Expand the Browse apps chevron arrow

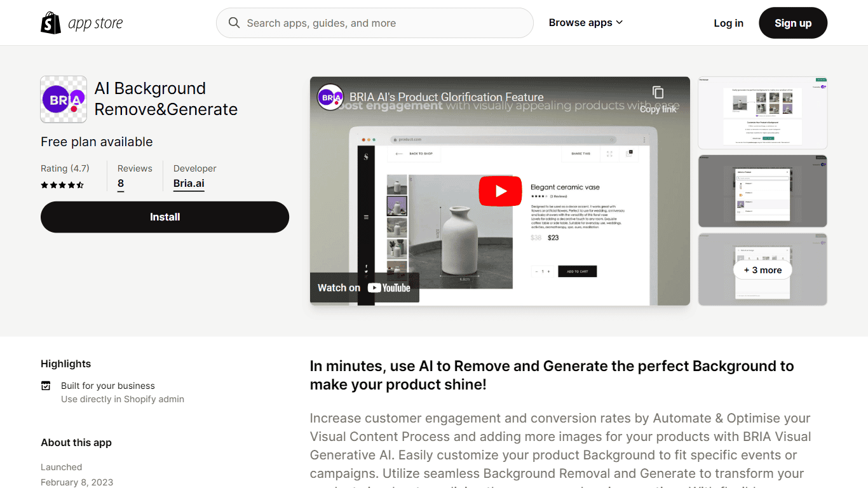click(619, 22)
